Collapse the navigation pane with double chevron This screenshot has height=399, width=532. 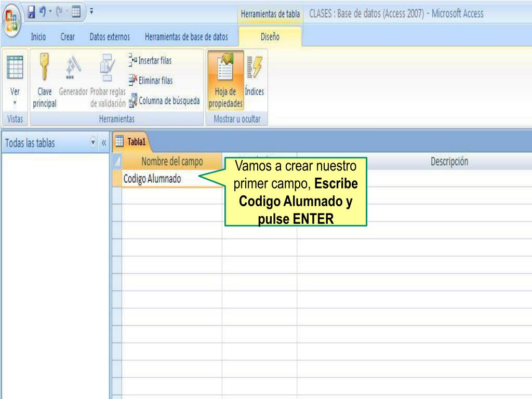pos(104,143)
